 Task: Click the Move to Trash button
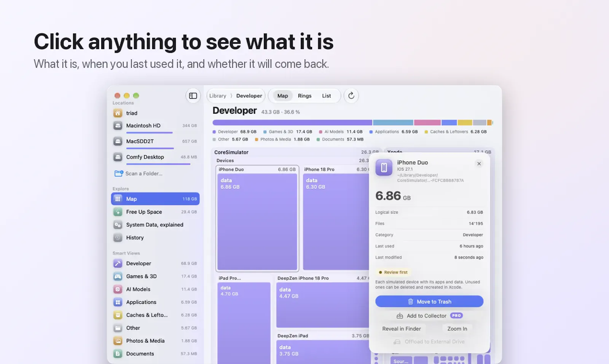point(429,302)
